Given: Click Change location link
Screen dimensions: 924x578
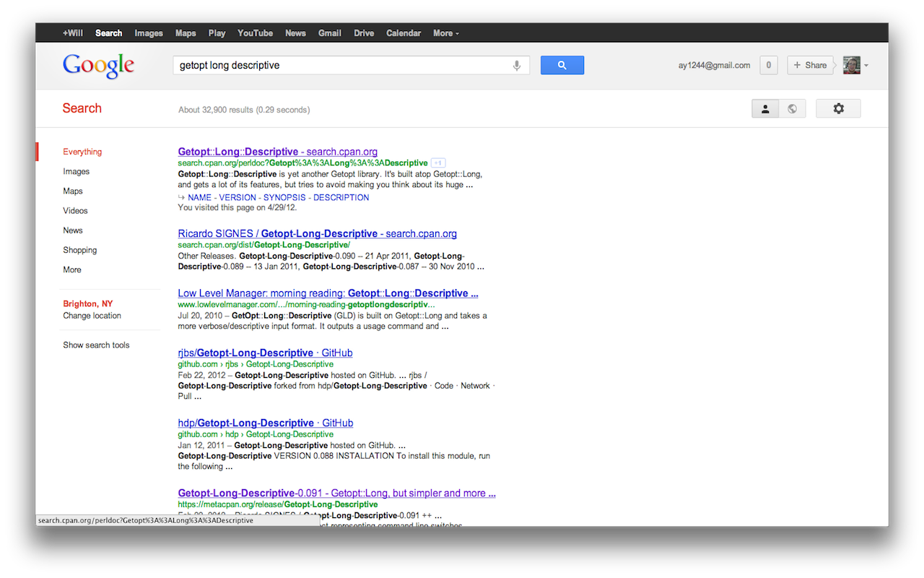Looking at the screenshot, I should tap(92, 316).
